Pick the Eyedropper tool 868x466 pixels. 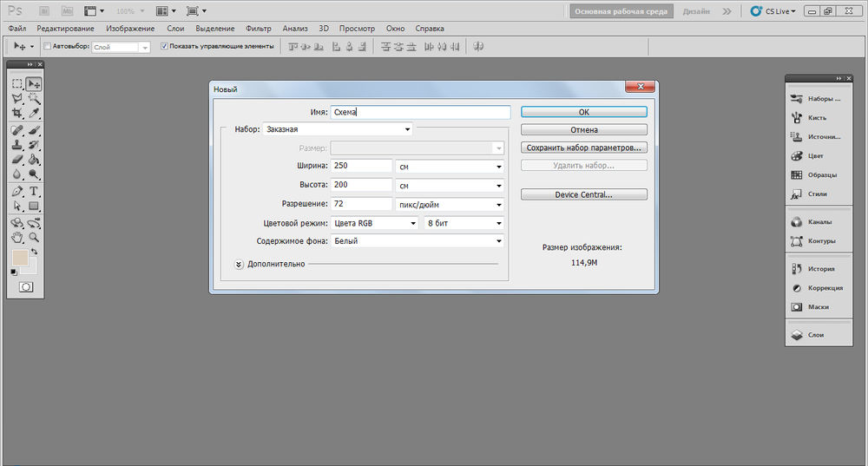(x=34, y=113)
